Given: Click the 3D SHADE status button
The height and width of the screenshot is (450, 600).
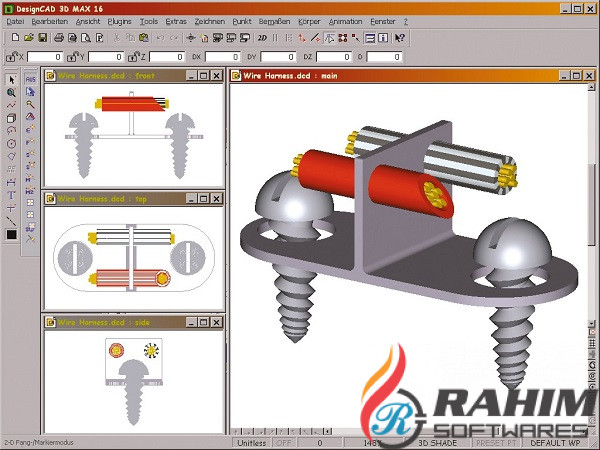Looking at the screenshot, I should tap(438, 443).
